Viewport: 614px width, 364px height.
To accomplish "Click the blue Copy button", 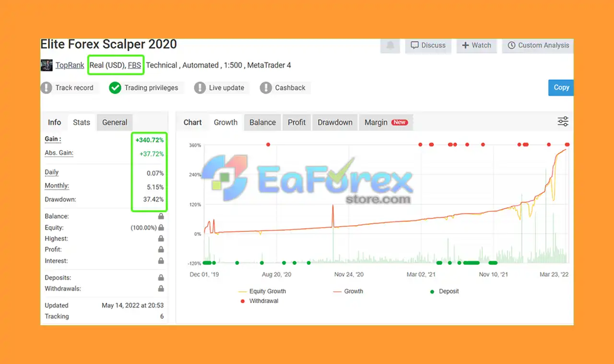I will pyautogui.click(x=561, y=87).
